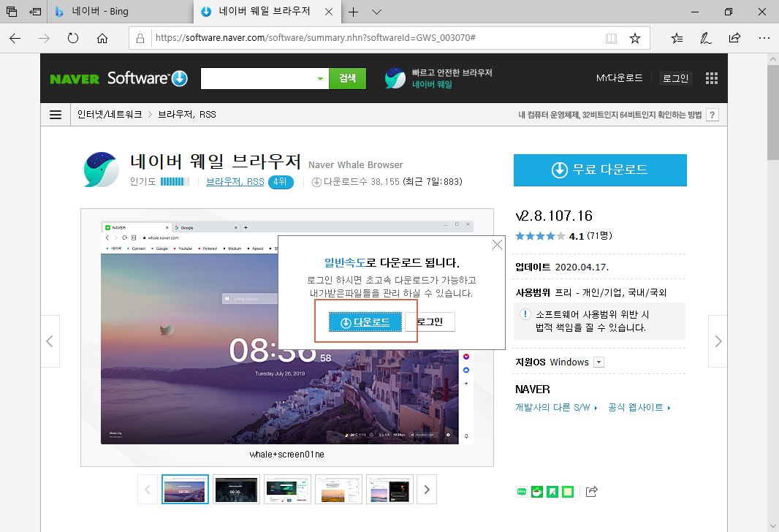Open 개발사의 다른 S/W link
The height and width of the screenshot is (532, 779).
pyautogui.click(x=556, y=408)
